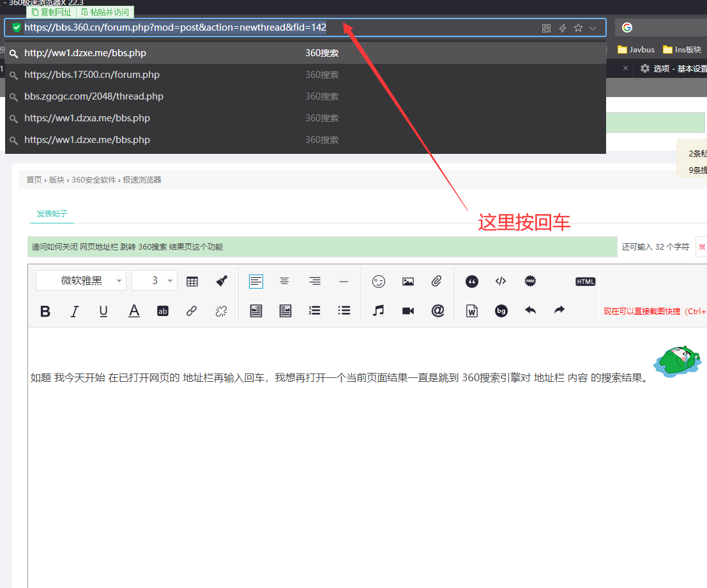
Task: Insert a table with the table icon
Action: (x=192, y=282)
